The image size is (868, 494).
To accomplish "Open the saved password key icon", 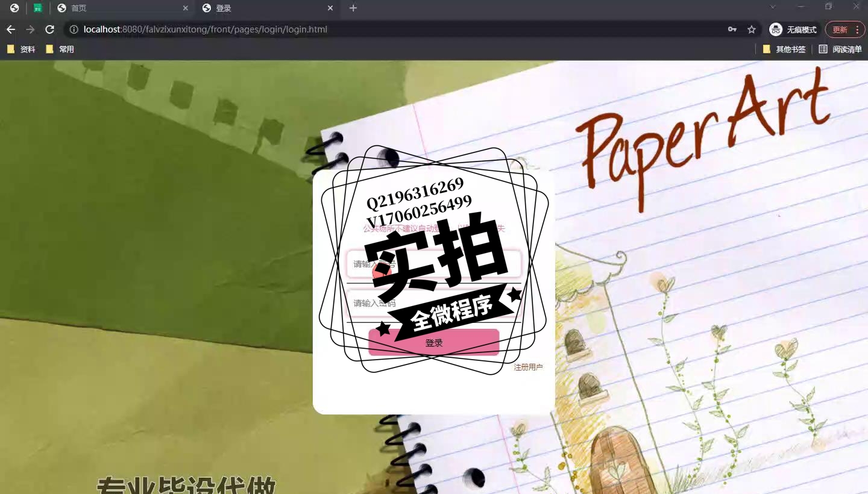I will point(732,30).
